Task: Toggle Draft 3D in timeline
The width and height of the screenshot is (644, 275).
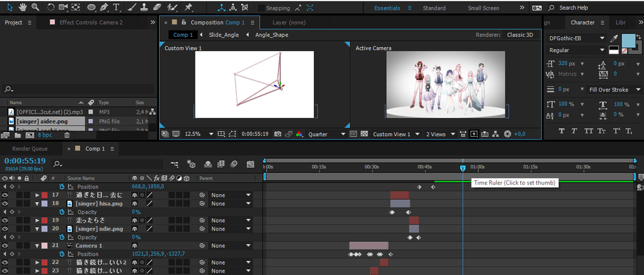Action: pos(191,165)
